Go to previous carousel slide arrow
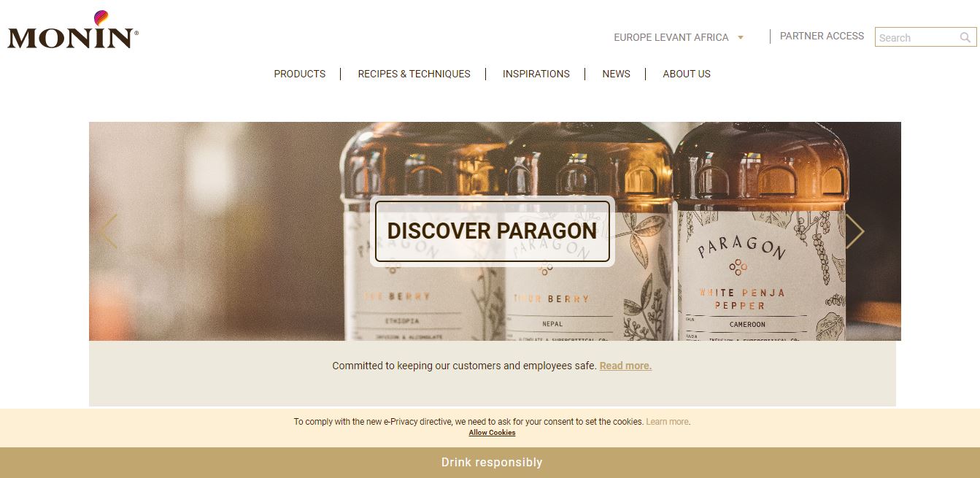 [x=108, y=231]
